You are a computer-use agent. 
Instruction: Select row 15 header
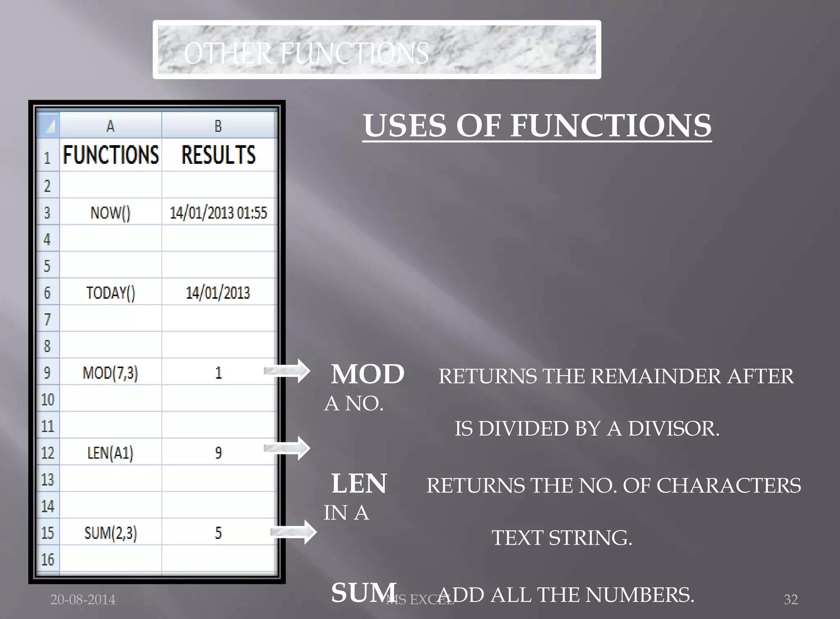coord(48,532)
